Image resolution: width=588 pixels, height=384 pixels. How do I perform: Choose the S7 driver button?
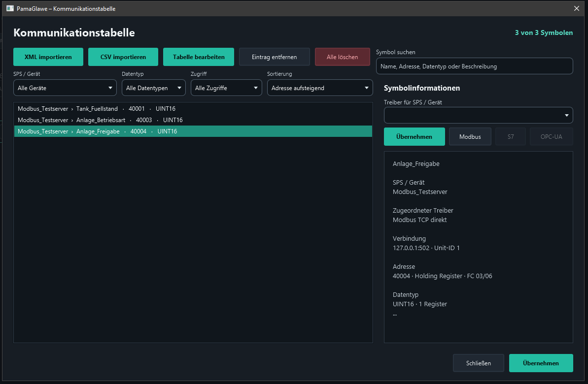511,137
